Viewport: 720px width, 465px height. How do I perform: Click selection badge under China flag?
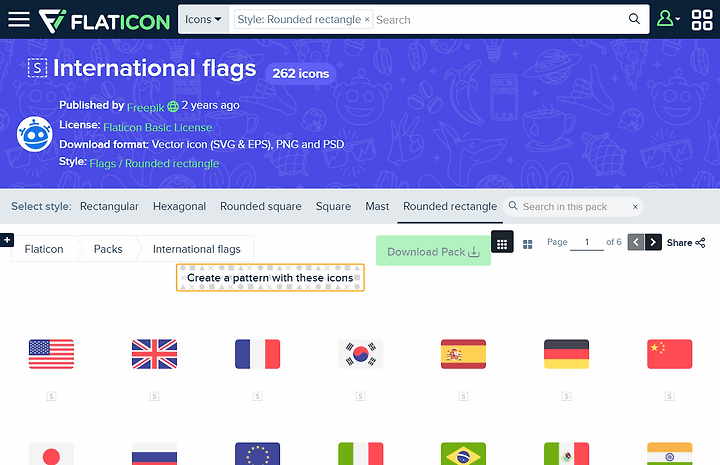click(x=669, y=396)
